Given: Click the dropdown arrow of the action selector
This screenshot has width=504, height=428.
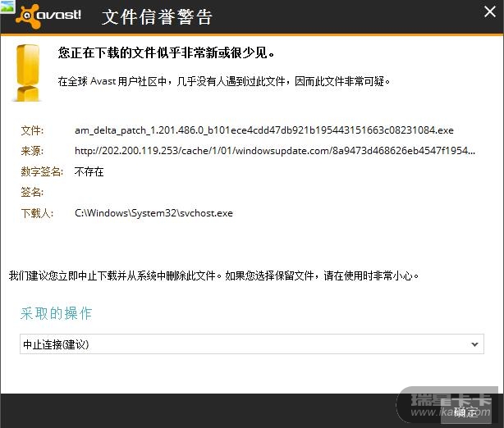Looking at the screenshot, I should click(474, 344).
